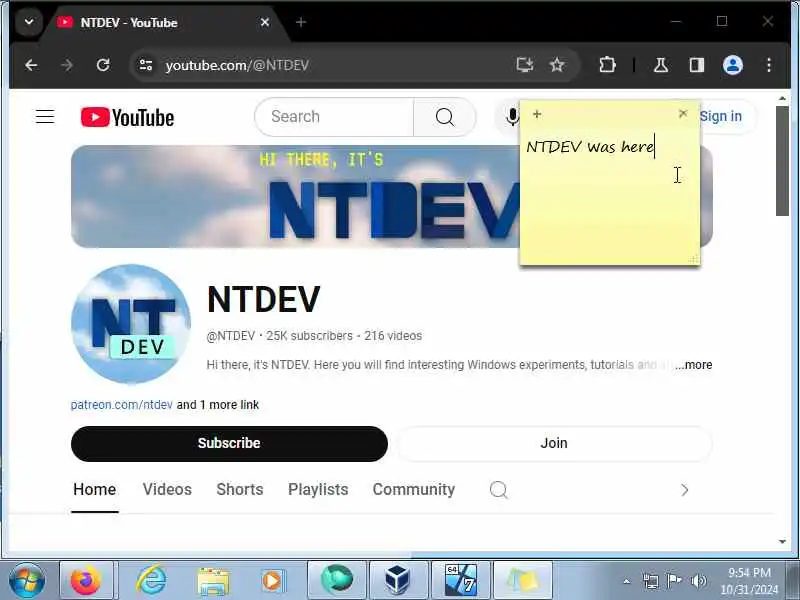Open VirtualBox cube taskbar icon
This screenshot has height=600, width=800.
pyautogui.click(x=397, y=580)
